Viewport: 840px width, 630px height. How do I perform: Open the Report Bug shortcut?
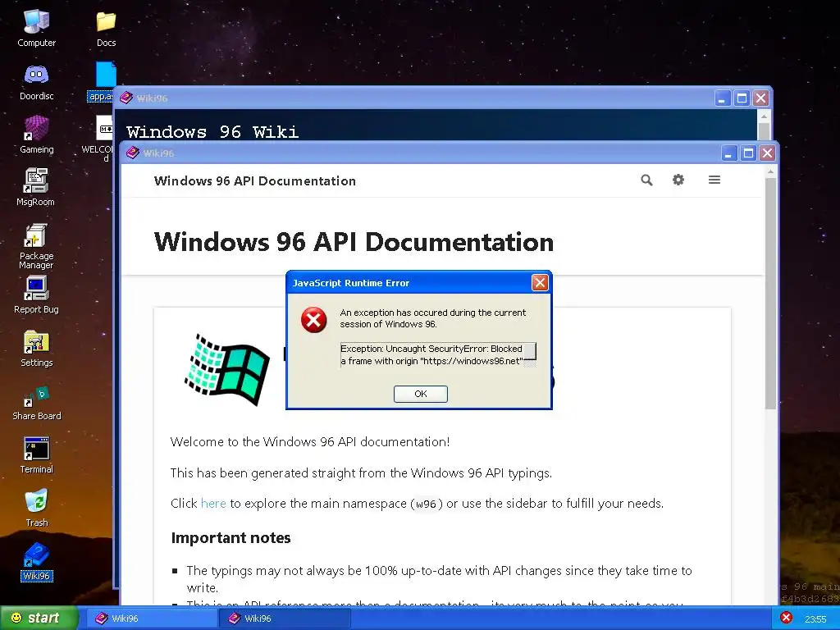[36, 294]
